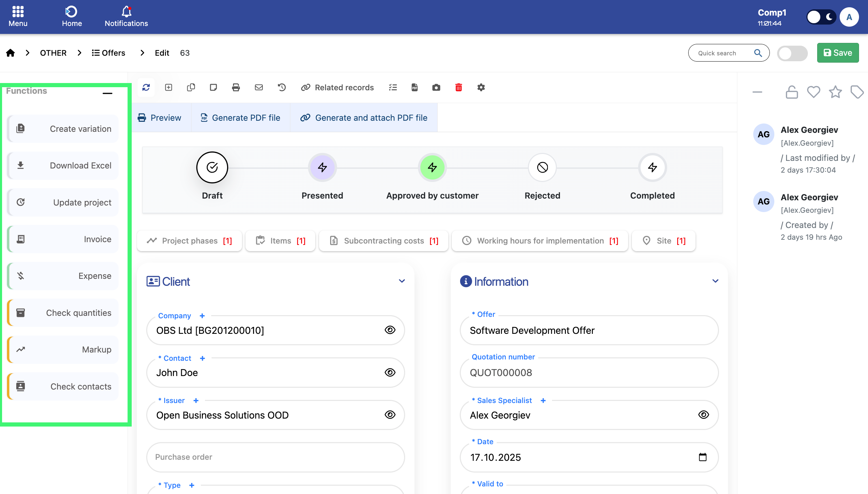Screen dimensions: 868x494
Task: Click the envelope email icon
Action: point(259,88)
